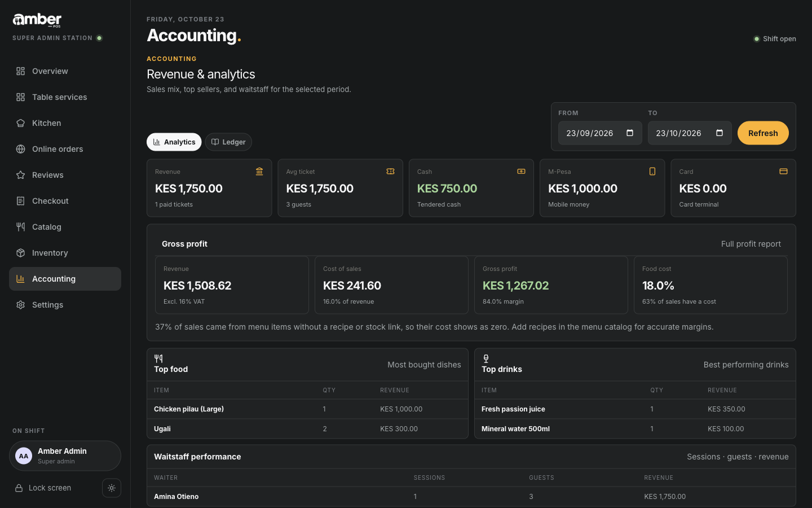Navigate to Checkout
This screenshot has width=812, height=508.
65,201
